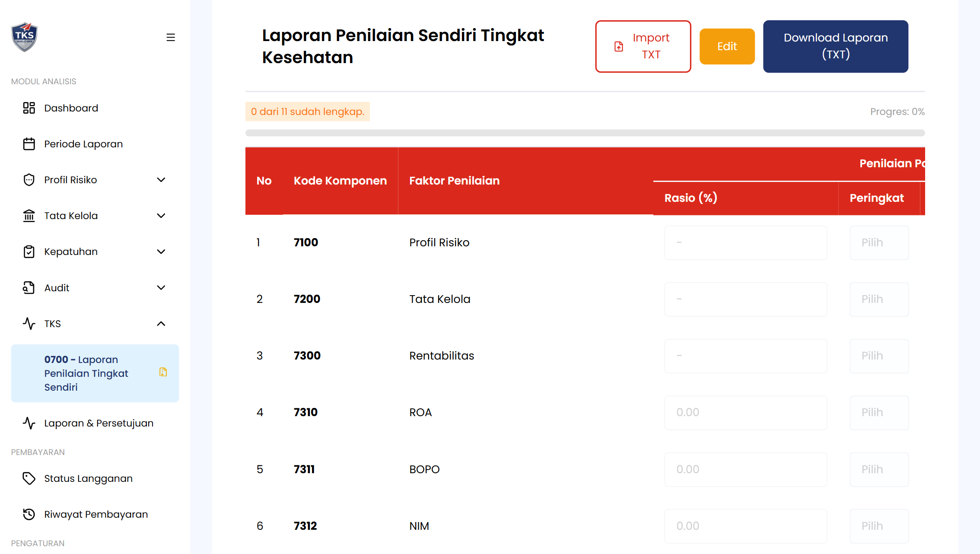The height and width of the screenshot is (554, 980).
Task: Click the Periode Laporan calendar icon
Action: coord(29,144)
